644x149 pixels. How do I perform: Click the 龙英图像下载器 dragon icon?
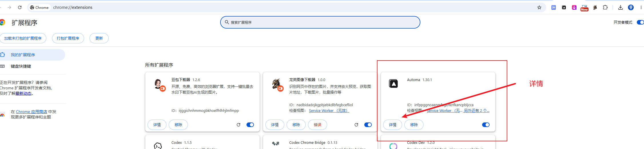pyautogui.click(x=277, y=84)
